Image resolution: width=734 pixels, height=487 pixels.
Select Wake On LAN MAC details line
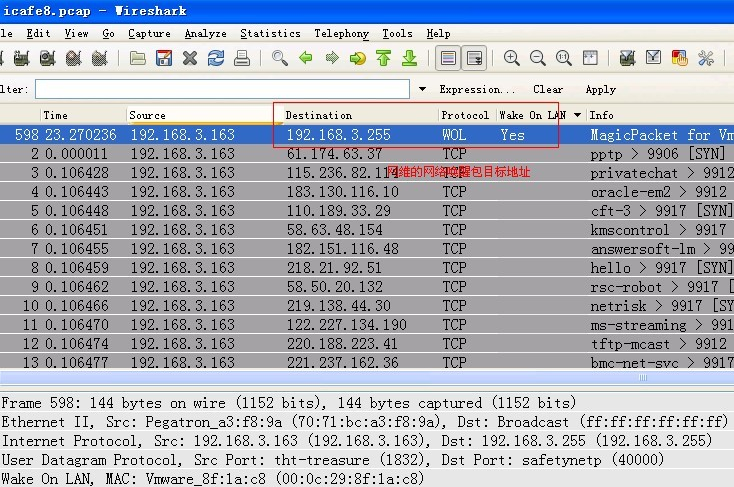[x=367, y=479]
